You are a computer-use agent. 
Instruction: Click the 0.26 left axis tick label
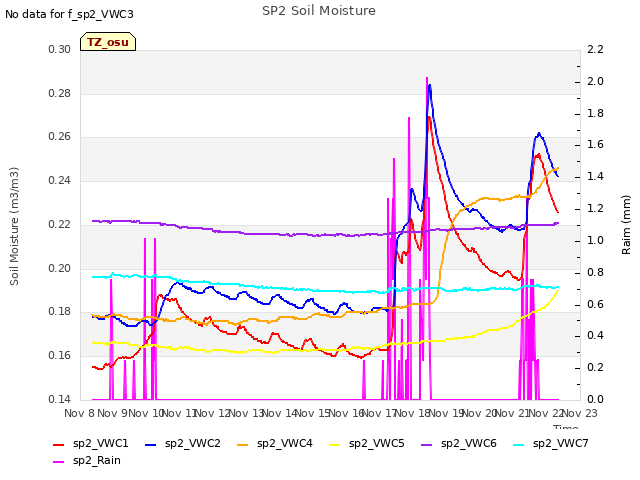60,137
